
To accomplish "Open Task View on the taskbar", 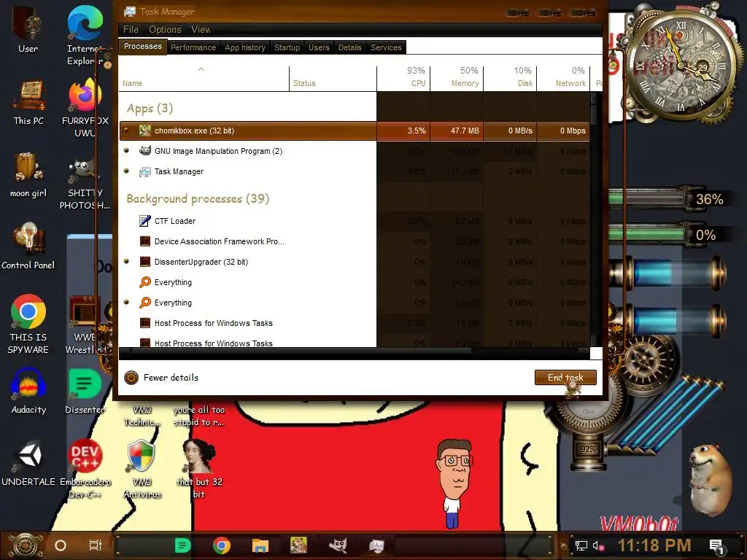I will pyautogui.click(x=96, y=545).
